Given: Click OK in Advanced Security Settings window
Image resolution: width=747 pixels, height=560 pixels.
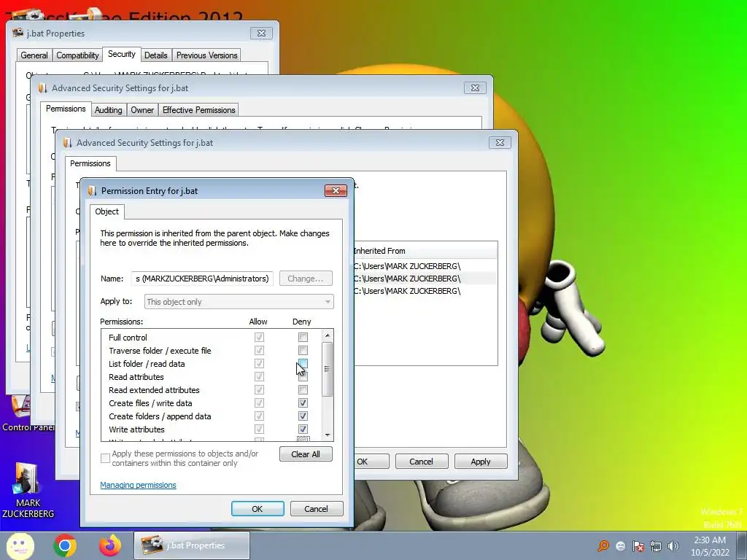Looking at the screenshot, I should click(x=371, y=462).
